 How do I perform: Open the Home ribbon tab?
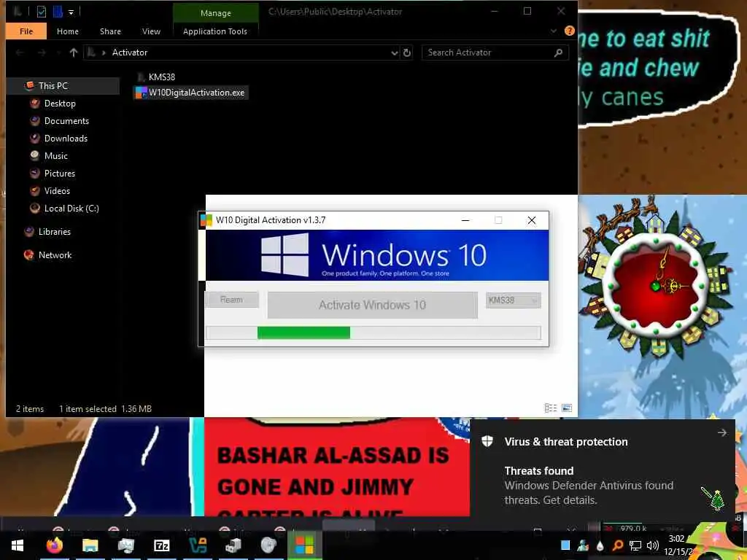click(x=68, y=31)
